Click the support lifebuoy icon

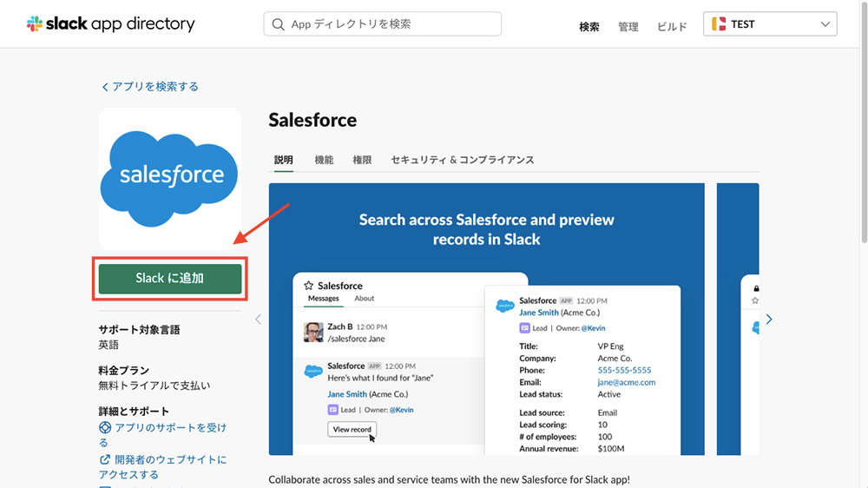tap(105, 427)
